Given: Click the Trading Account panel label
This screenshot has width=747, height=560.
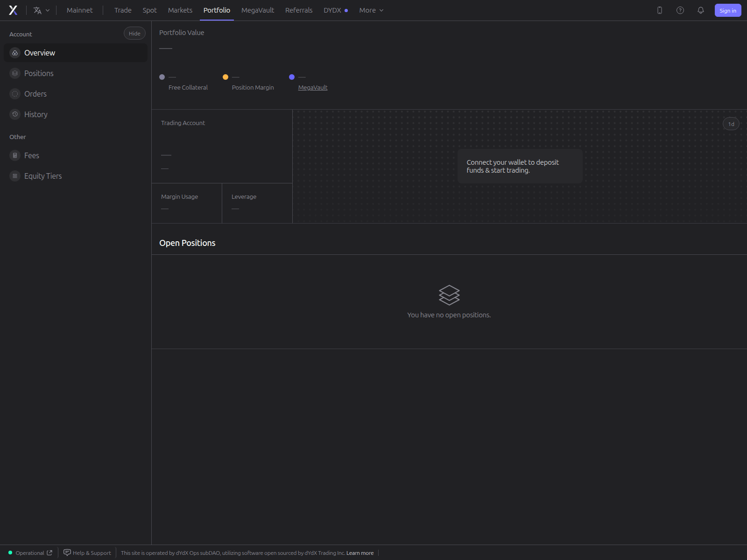Looking at the screenshot, I should coord(183,123).
